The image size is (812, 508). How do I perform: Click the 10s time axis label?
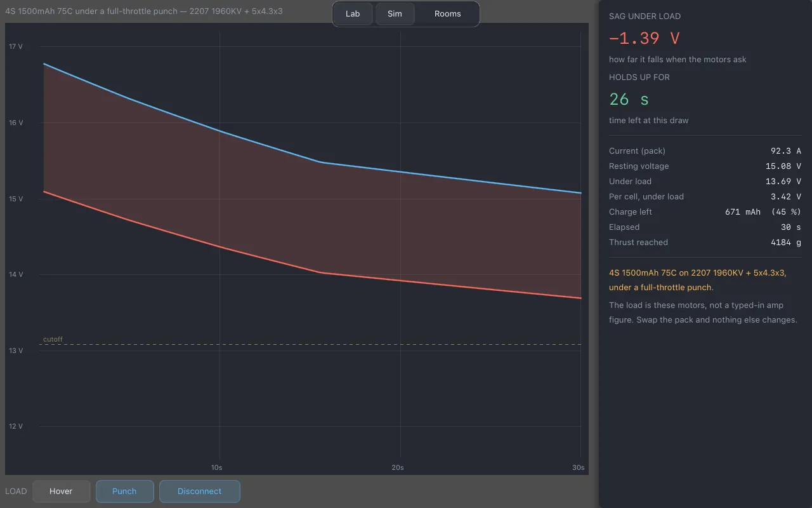[x=216, y=467]
